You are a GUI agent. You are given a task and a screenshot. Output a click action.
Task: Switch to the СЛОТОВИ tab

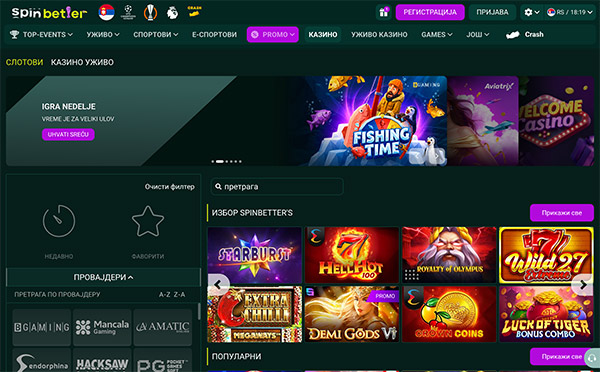pos(24,62)
